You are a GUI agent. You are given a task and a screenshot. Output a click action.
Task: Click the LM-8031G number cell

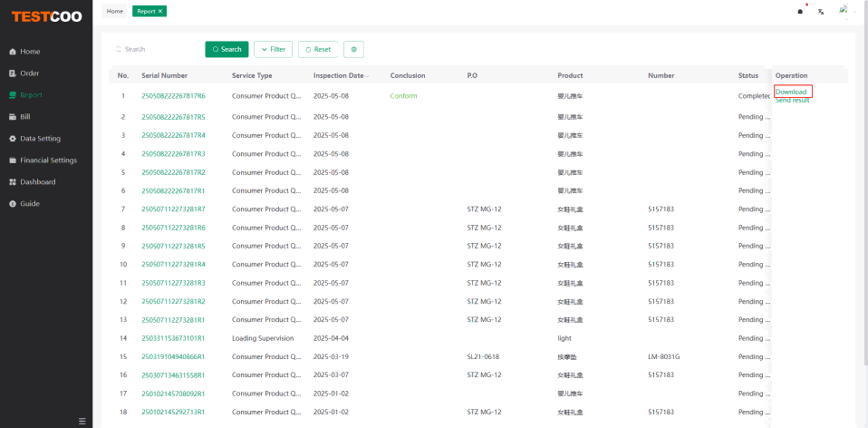click(664, 356)
